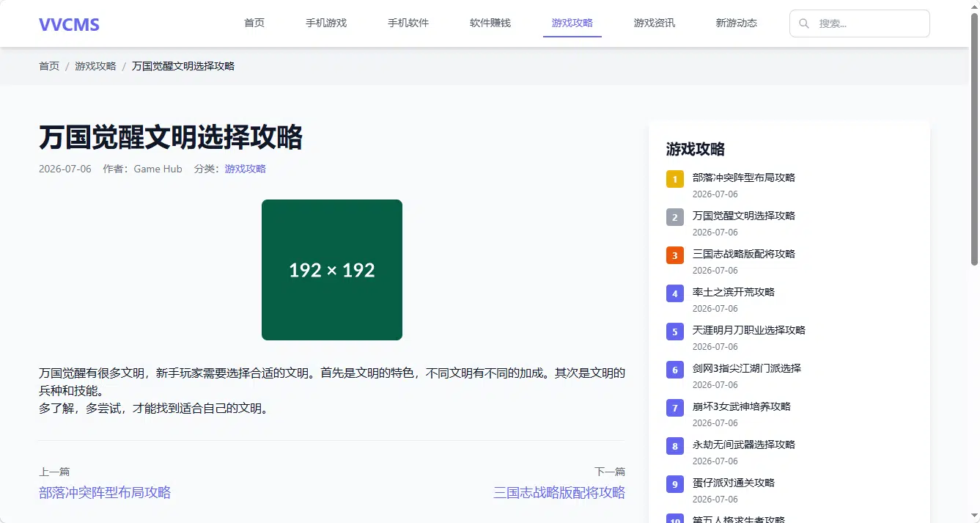
Task: Open previous article 部落冲突阵型布局攻略
Action: click(105, 492)
